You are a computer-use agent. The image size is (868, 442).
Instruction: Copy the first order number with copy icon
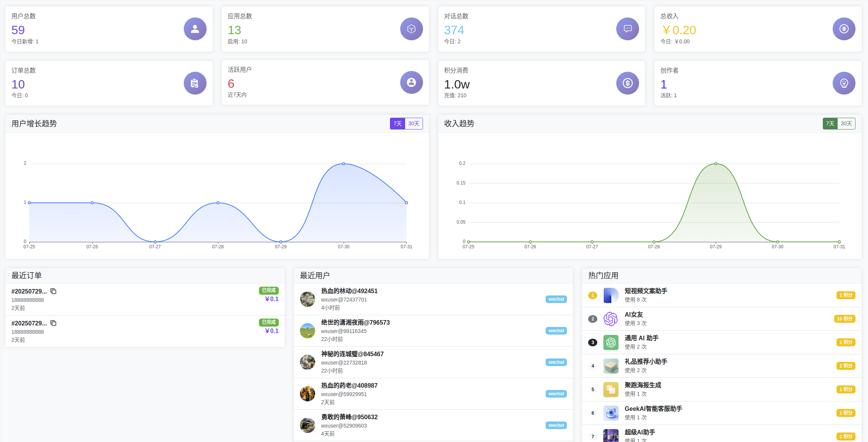54,291
